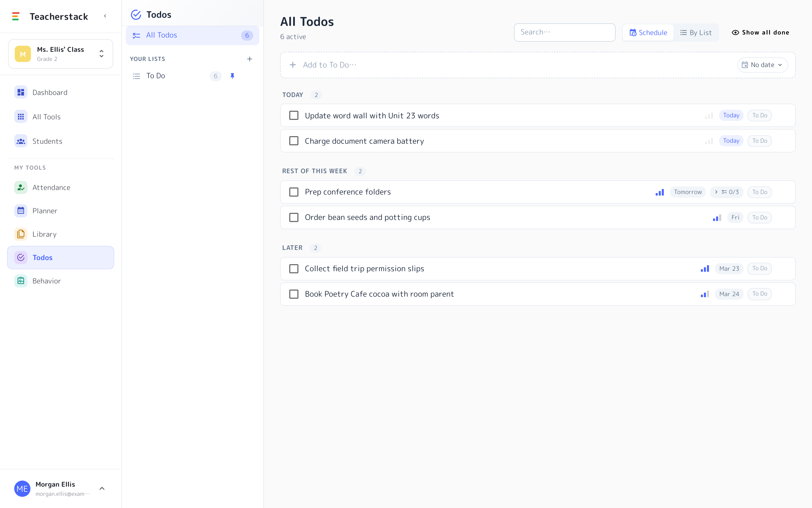Viewport: 812px width, 508px height.
Task: Expand the Morgan Ellis account menu chevron
Action: point(102,488)
